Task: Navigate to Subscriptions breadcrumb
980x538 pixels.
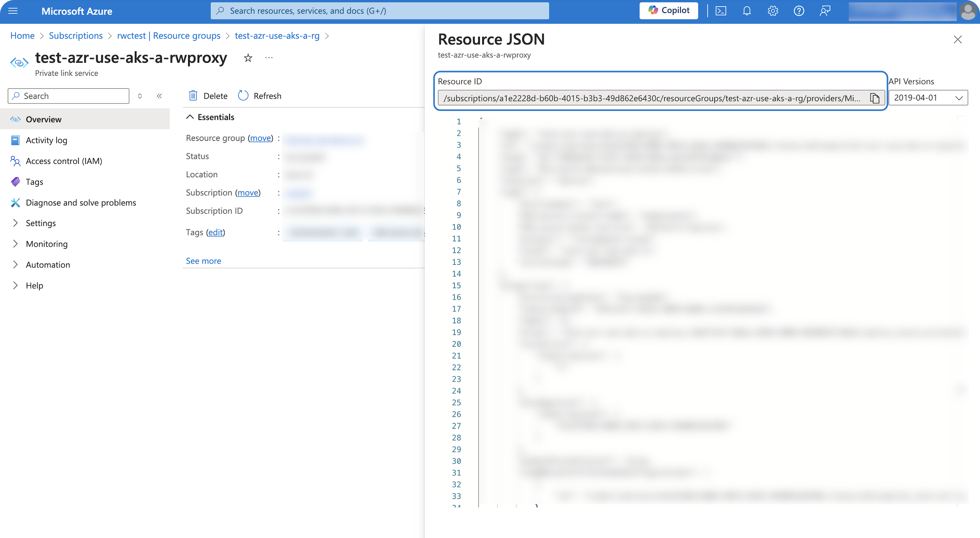Action: tap(75, 36)
